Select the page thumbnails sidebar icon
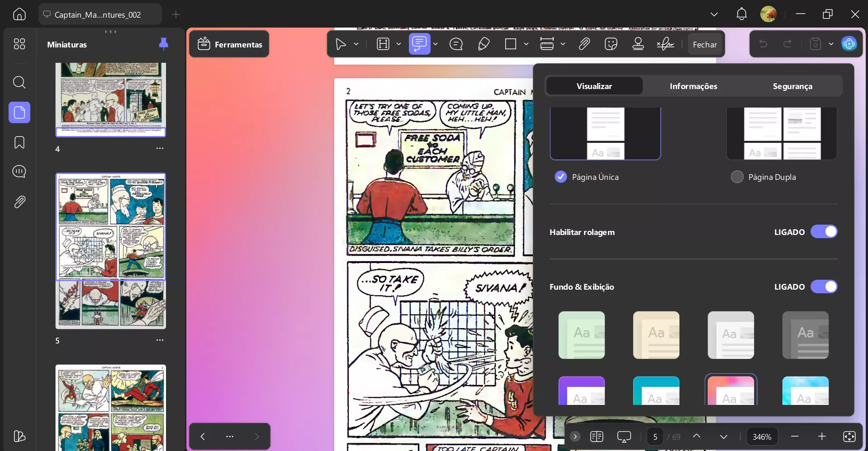The width and height of the screenshot is (868, 451). 19,112
